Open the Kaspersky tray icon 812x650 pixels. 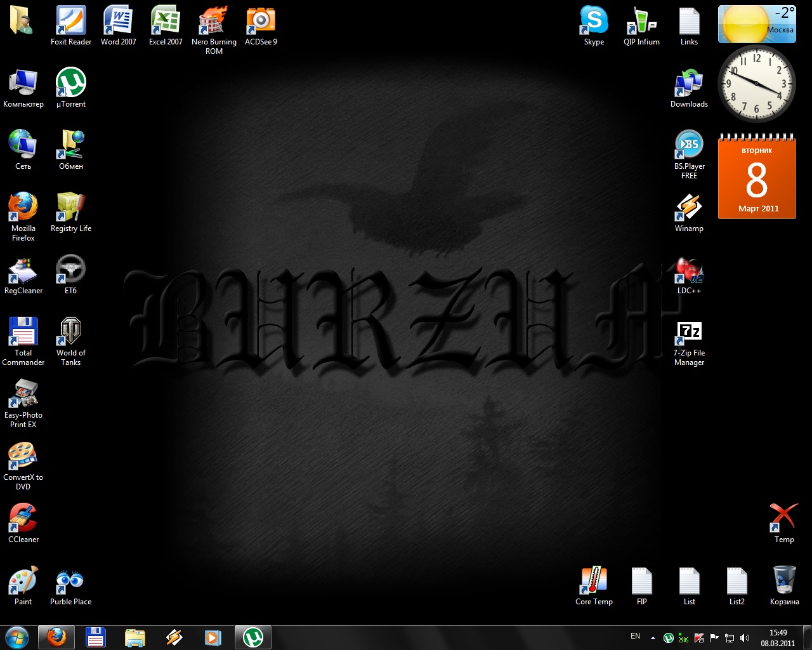pyautogui.click(x=699, y=638)
